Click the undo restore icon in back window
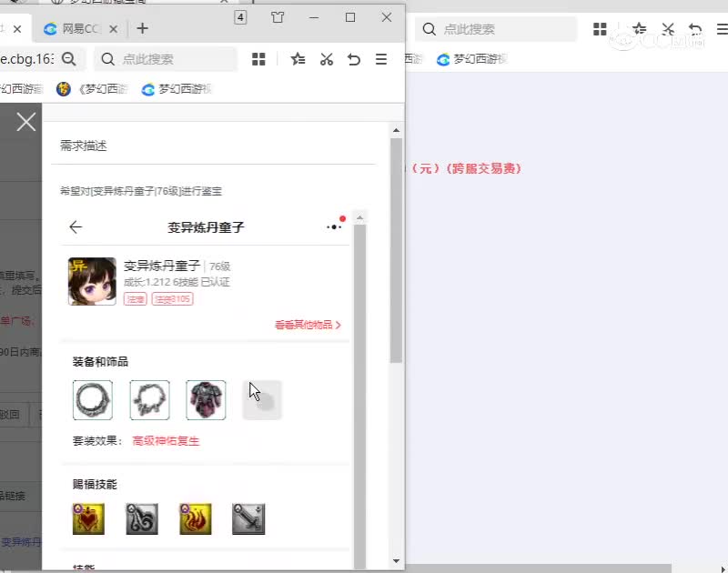Image resolution: width=728 pixels, height=573 pixels. (x=695, y=29)
